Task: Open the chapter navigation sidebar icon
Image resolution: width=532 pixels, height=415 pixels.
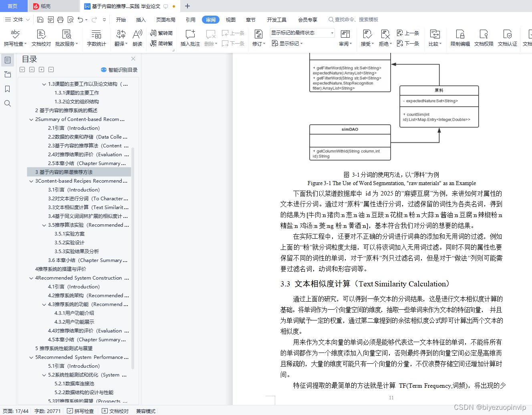Action: 8,75
